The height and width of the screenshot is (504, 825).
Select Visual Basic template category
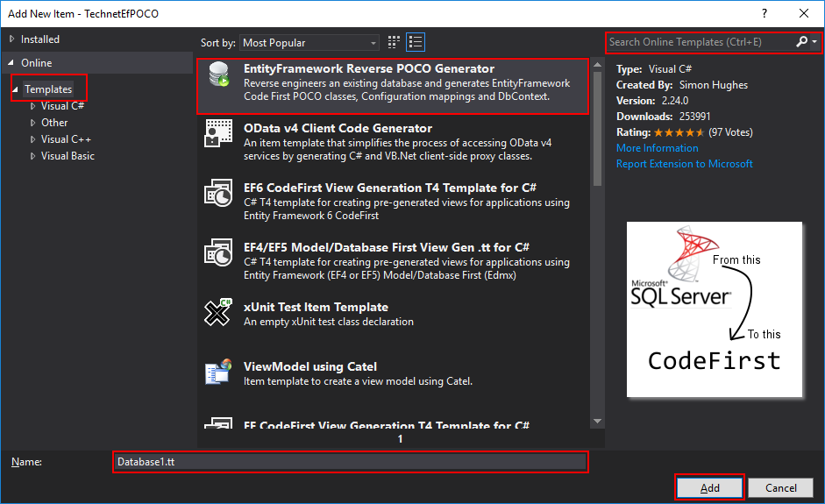point(68,156)
